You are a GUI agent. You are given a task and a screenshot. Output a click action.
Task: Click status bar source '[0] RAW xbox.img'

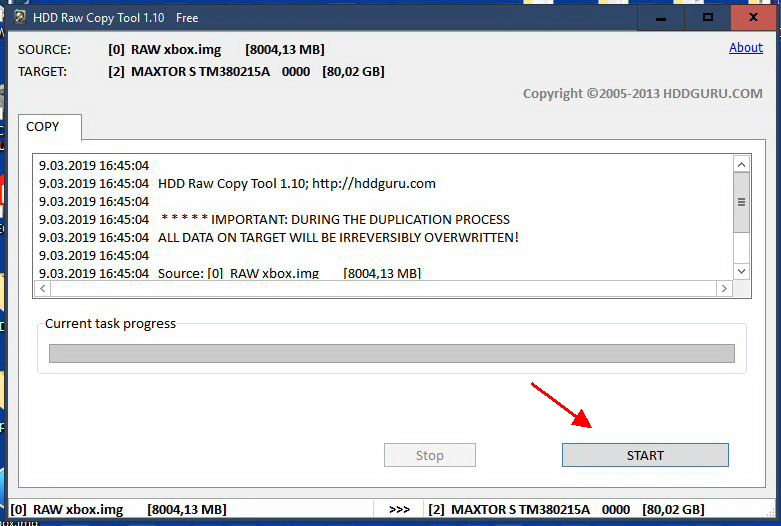click(x=67, y=510)
